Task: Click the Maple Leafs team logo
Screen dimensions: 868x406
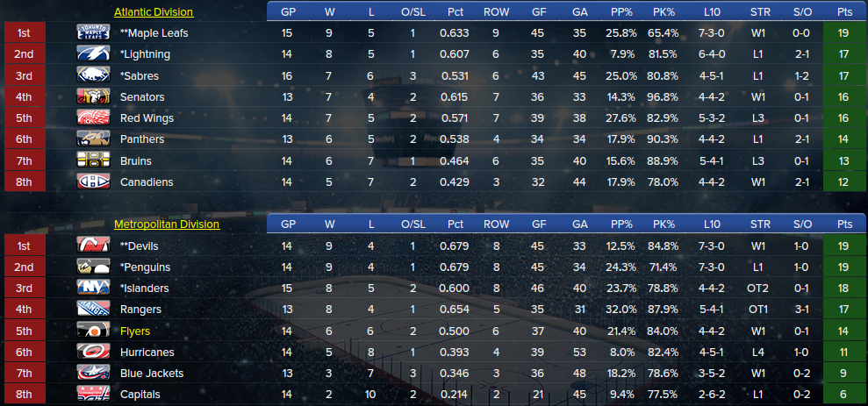Action: coord(93,33)
